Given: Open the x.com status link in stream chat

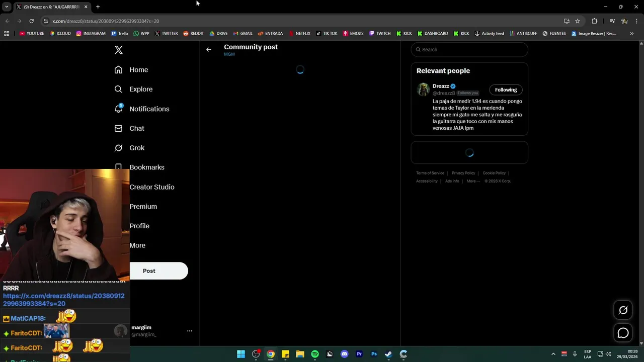Looking at the screenshot, I should click(64, 300).
